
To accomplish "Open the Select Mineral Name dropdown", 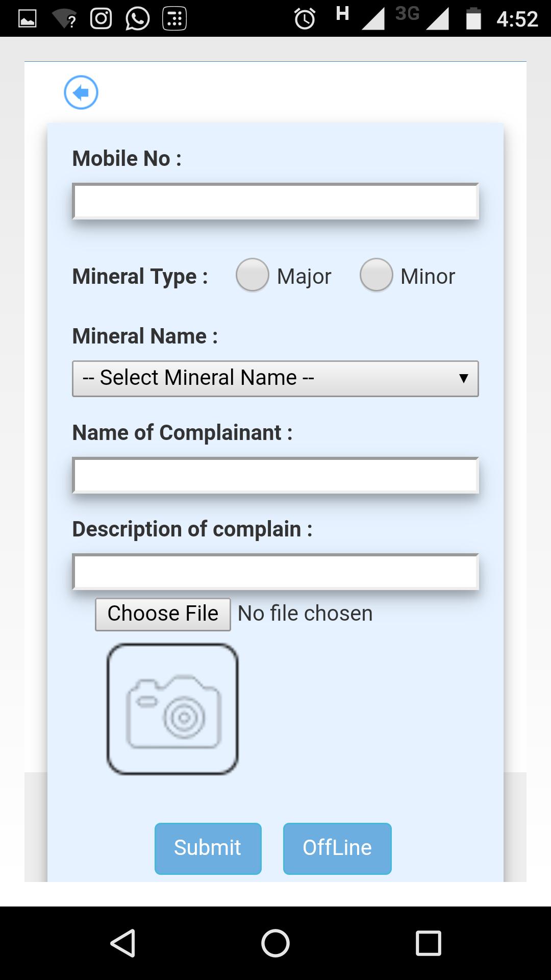I will point(275,379).
